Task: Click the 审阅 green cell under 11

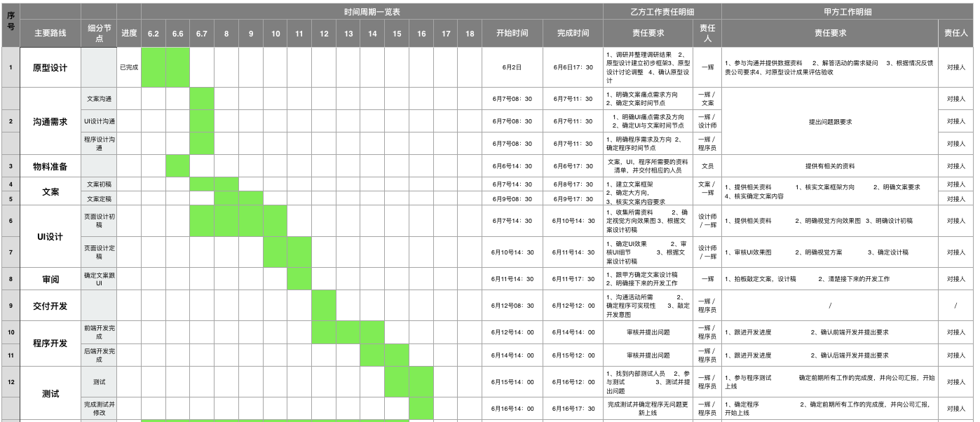Action: 299,278
